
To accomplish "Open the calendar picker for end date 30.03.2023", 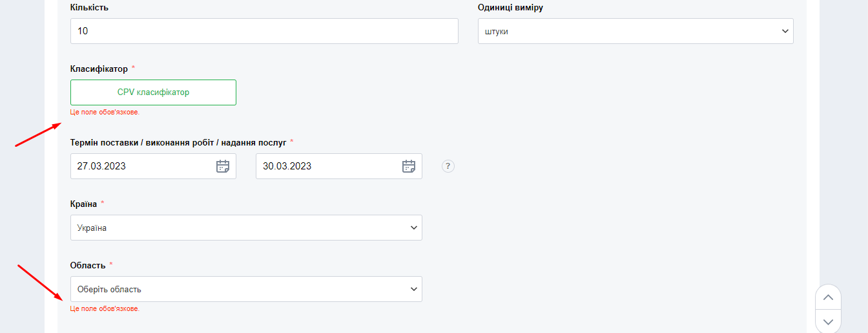I will point(408,166).
